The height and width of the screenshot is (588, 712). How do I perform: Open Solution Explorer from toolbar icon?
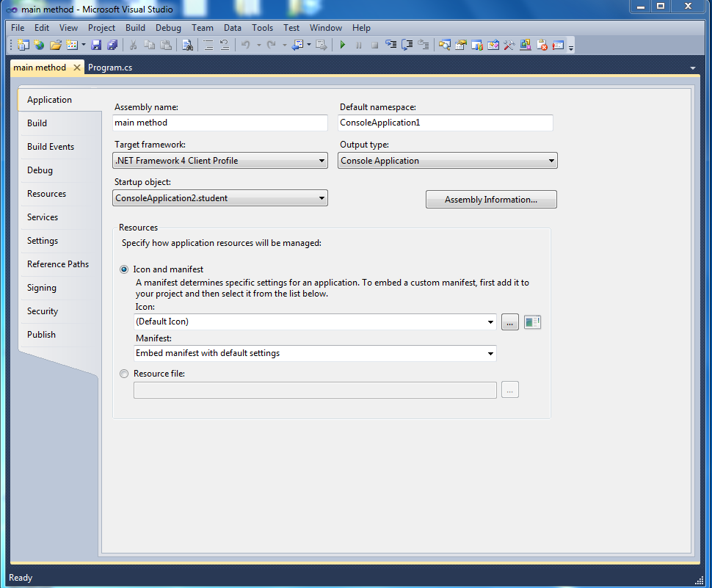tap(445, 45)
